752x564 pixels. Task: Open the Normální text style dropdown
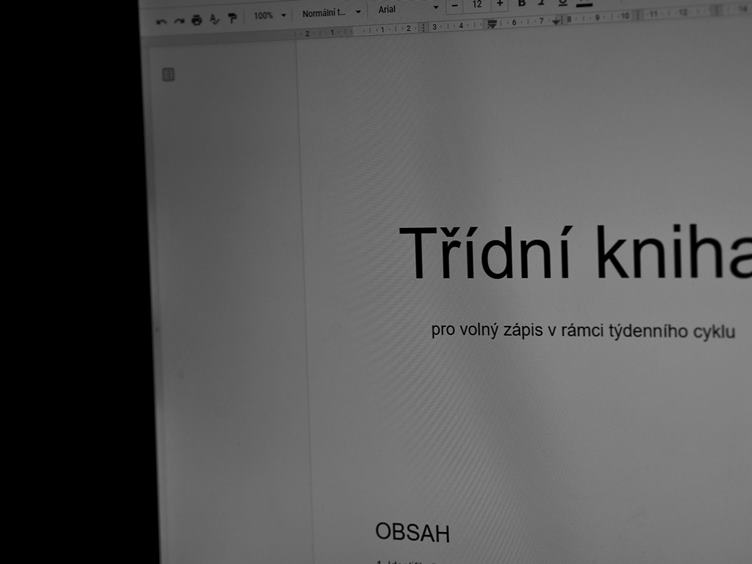(331, 12)
